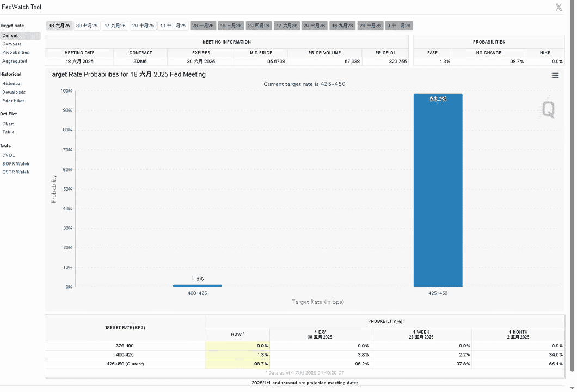This screenshot has width=577, height=392.
Task: Switch to the 10 十二月25 meeting tab
Action: pos(173,26)
